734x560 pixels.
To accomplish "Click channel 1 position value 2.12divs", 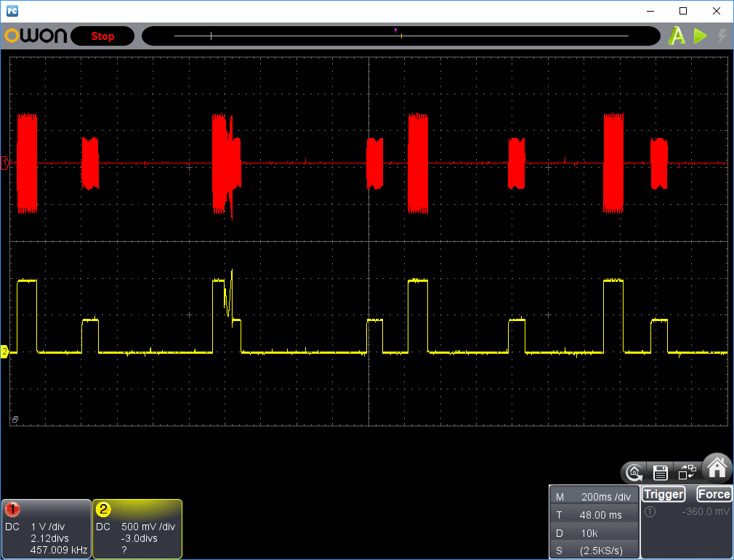I will click(49, 538).
